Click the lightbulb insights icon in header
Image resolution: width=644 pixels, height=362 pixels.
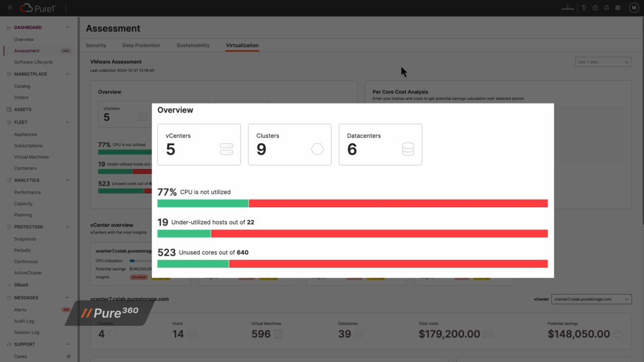click(x=584, y=8)
